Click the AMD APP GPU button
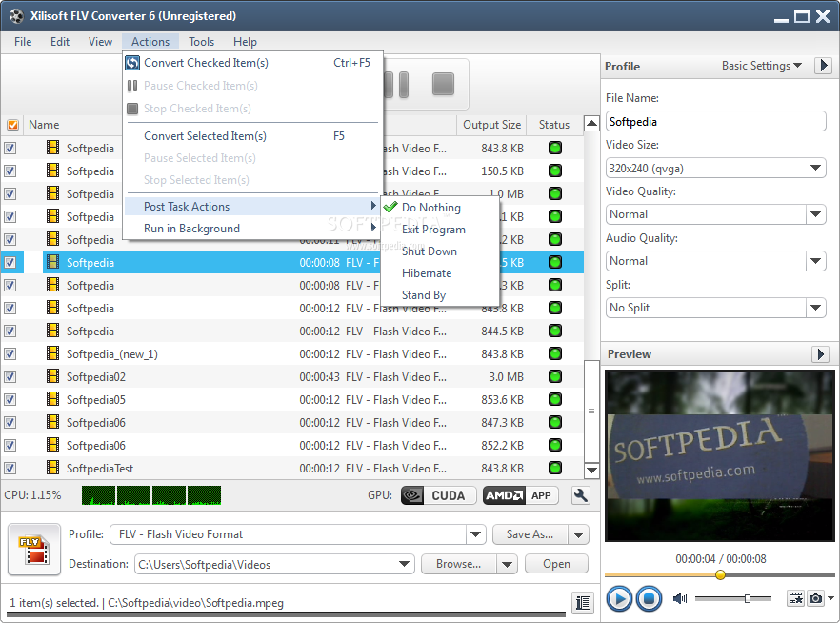Viewport: 840px width, 623px height. [x=521, y=495]
